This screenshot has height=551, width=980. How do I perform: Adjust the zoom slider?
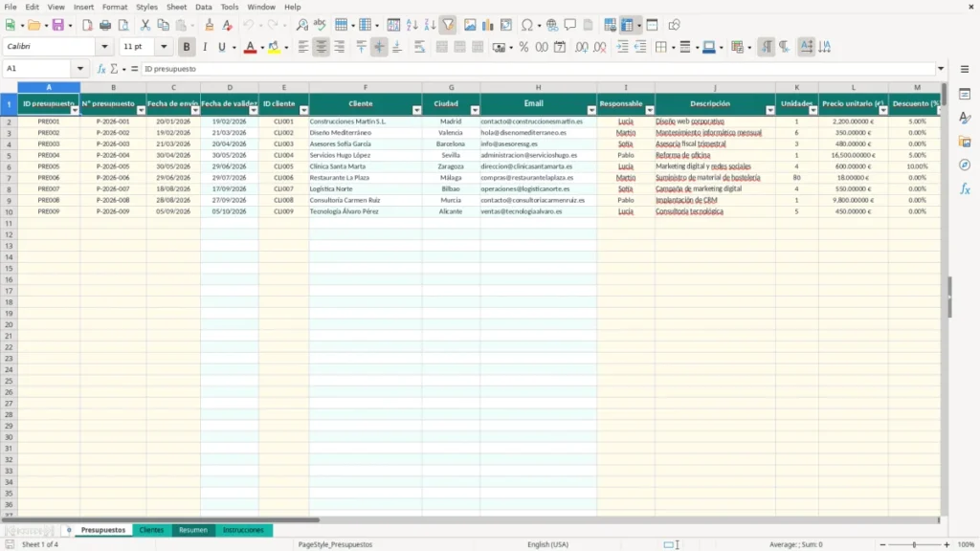point(914,544)
